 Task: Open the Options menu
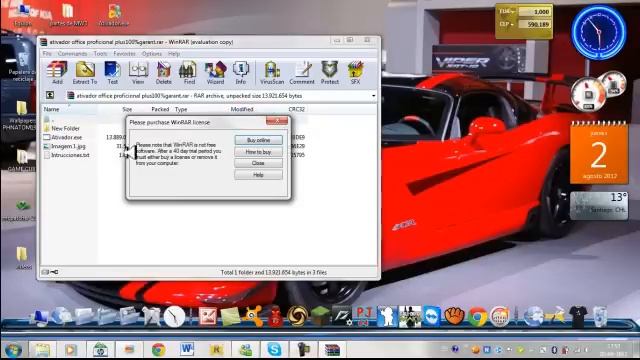point(152,53)
